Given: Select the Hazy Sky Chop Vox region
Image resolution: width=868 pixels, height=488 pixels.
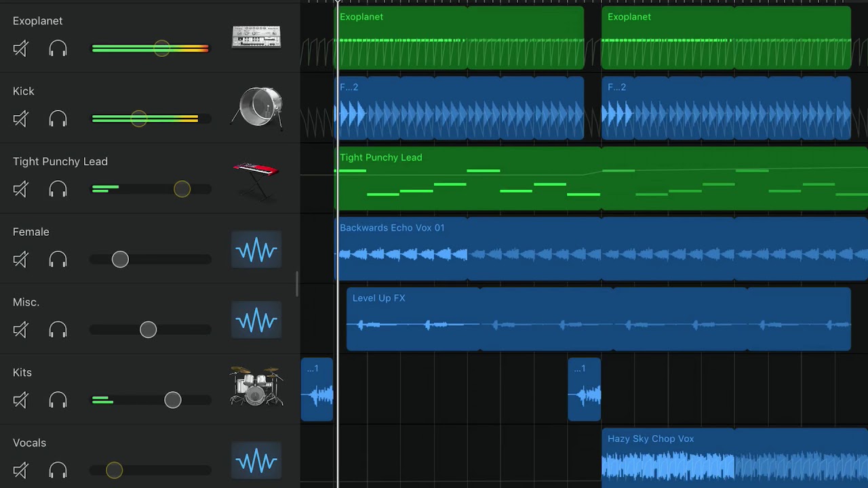Looking at the screenshot, I should tap(734, 458).
